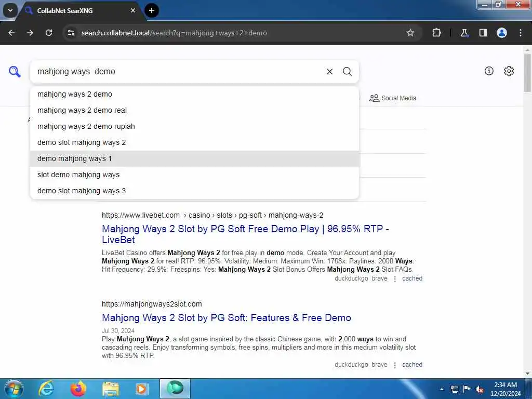The height and width of the screenshot is (399, 532).
Task: Click the muted volume tray icon
Action: point(480,390)
